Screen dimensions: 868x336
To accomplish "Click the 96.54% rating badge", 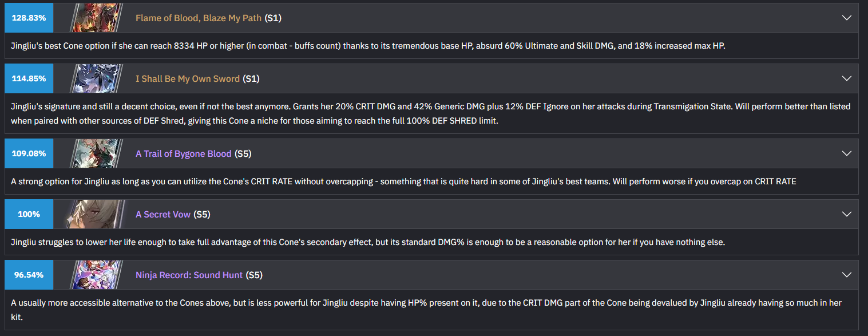I will pyautogui.click(x=29, y=275).
